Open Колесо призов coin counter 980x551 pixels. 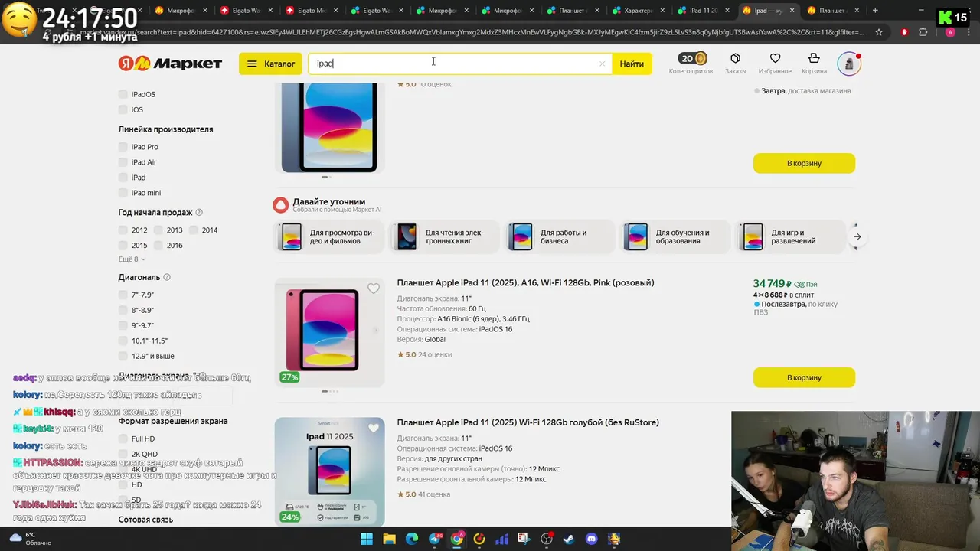click(691, 64)
